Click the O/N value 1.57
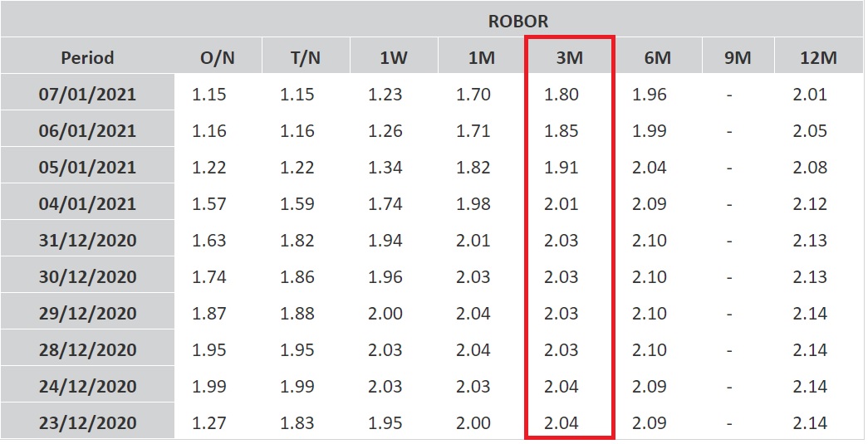 pyautogui.click(x=209, y=204)
